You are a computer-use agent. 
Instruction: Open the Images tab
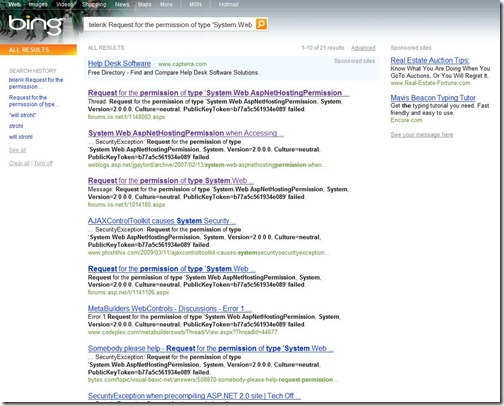[38, 4]
